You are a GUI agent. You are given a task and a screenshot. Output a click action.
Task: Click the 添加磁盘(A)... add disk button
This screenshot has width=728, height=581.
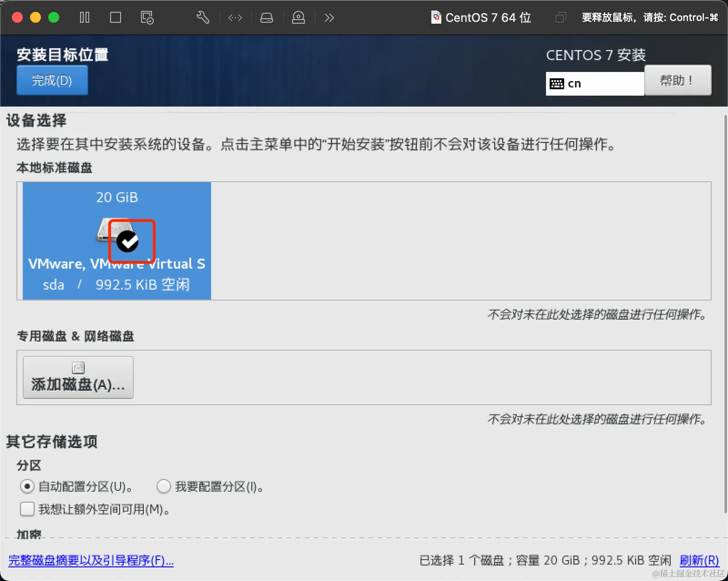pos(78,377)
